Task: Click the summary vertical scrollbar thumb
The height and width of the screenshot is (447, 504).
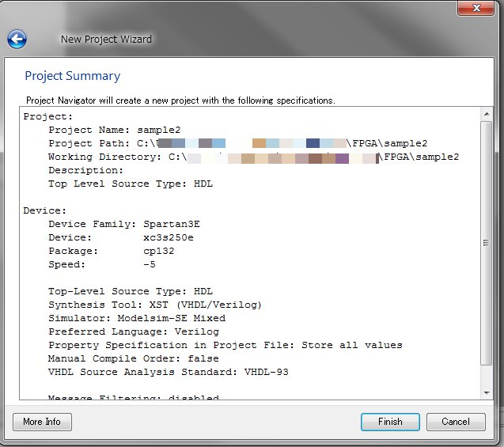Action: 485,244
